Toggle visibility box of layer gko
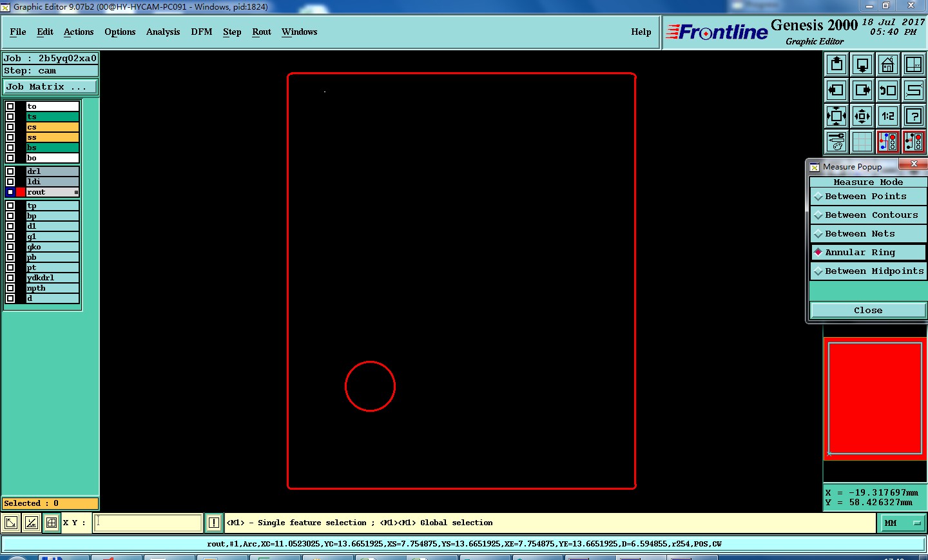The image size is (928, 560). (x=10, y=247)
